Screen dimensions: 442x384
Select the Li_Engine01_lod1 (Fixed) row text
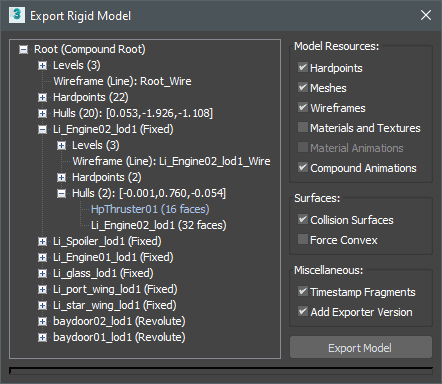(113, 257)
